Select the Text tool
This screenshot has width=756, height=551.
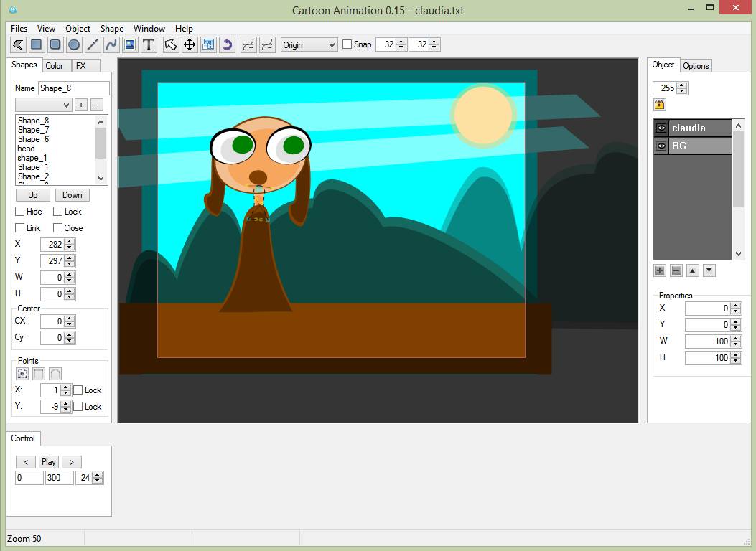[x=149, y=44]
